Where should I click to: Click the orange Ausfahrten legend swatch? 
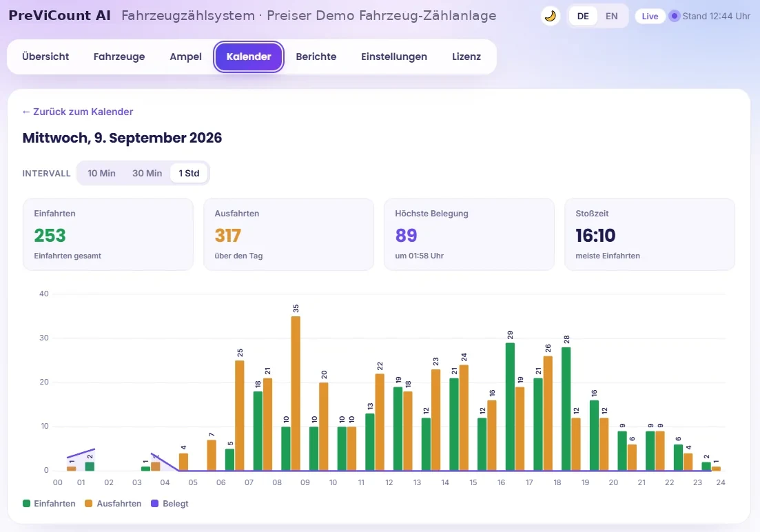pyautogui.click(x=88, y=503)
